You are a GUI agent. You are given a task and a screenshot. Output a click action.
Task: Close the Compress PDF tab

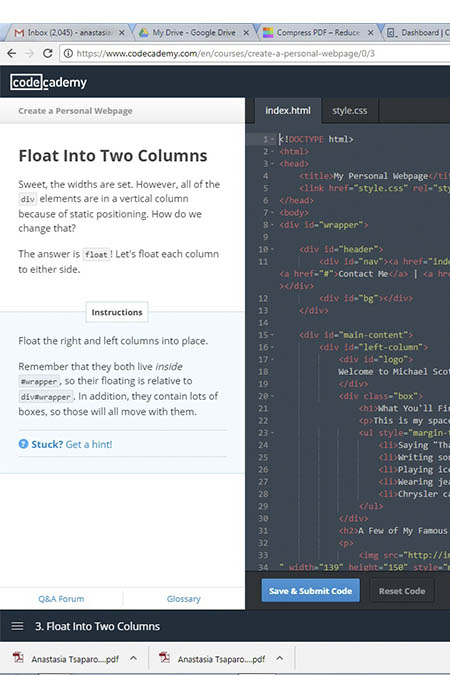(x=370, y=33)
